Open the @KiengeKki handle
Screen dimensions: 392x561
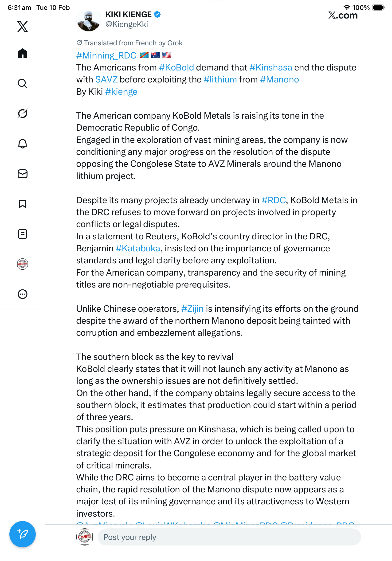coord(127,24)
